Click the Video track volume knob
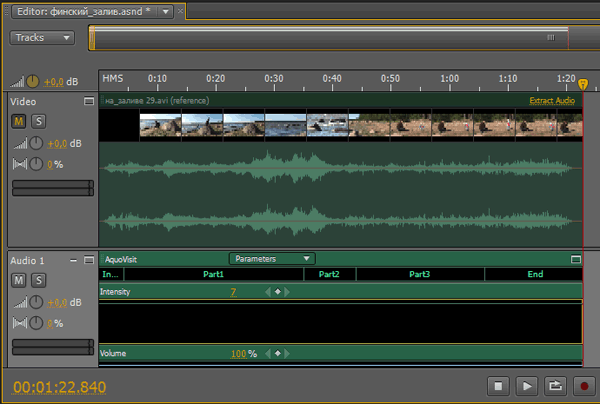The height and width of the screenshot is (404, 600). tap(36, 143)
